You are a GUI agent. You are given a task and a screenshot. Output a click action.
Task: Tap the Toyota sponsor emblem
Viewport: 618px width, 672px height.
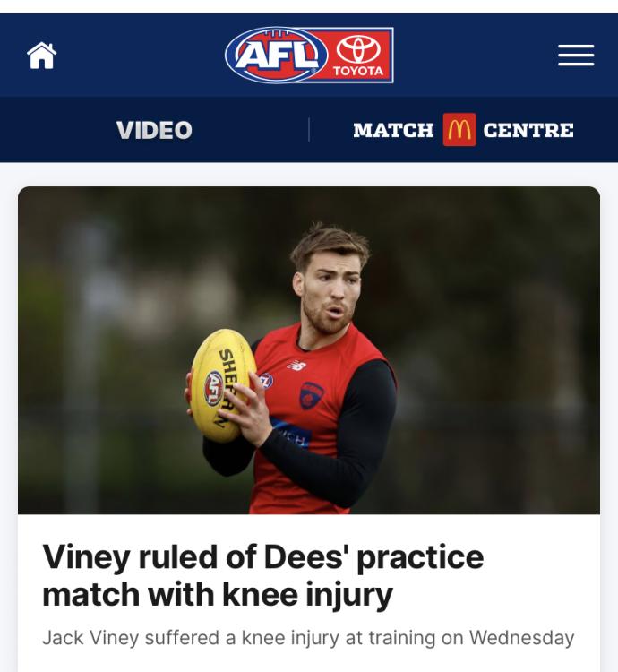coord(358,48)
